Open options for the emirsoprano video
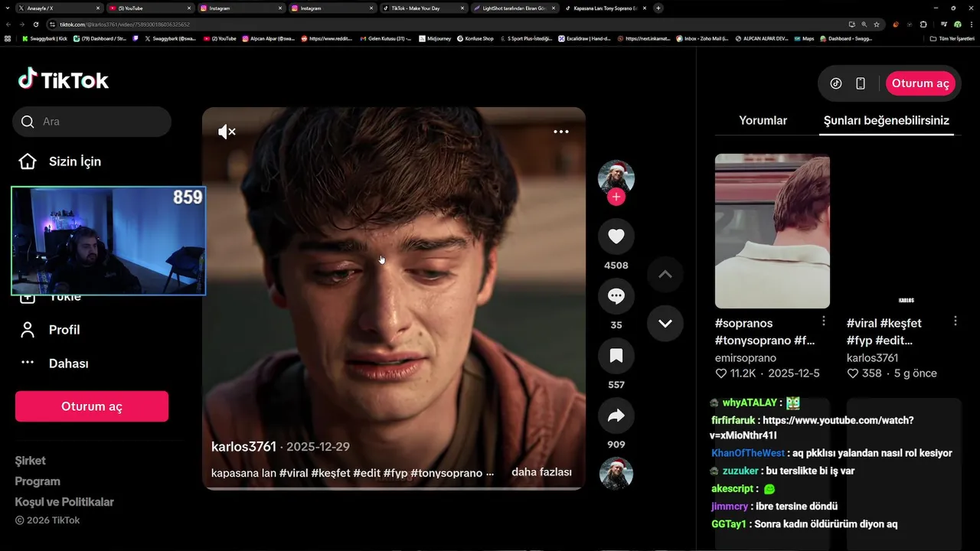Viewport: 980px width, 551px height. coord(824,321)
